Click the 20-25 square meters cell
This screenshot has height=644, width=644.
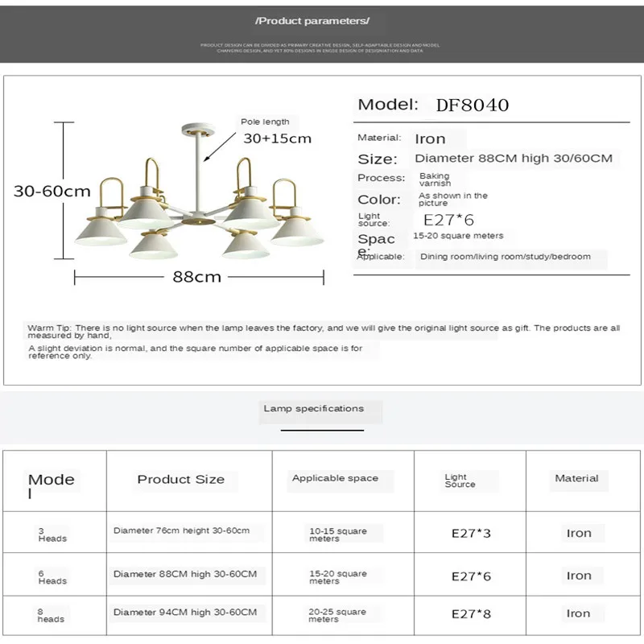pos(337,615)
